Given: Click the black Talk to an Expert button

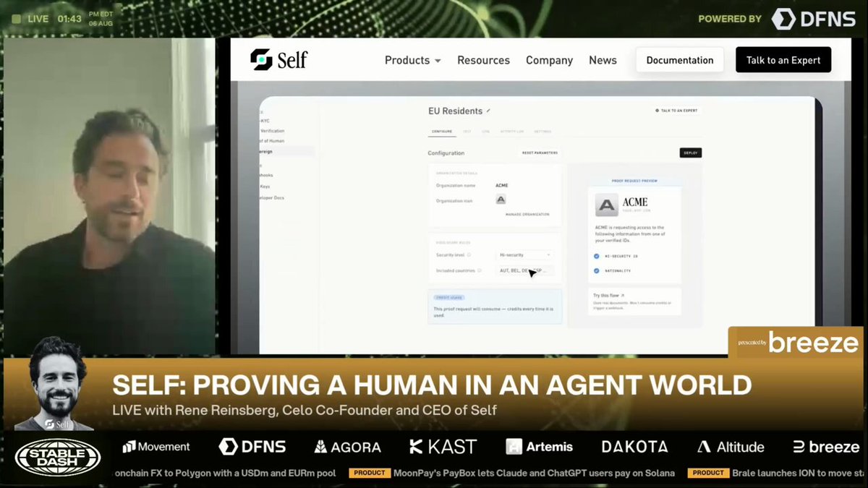Looking at the screenshot, I should coord(783,60).
